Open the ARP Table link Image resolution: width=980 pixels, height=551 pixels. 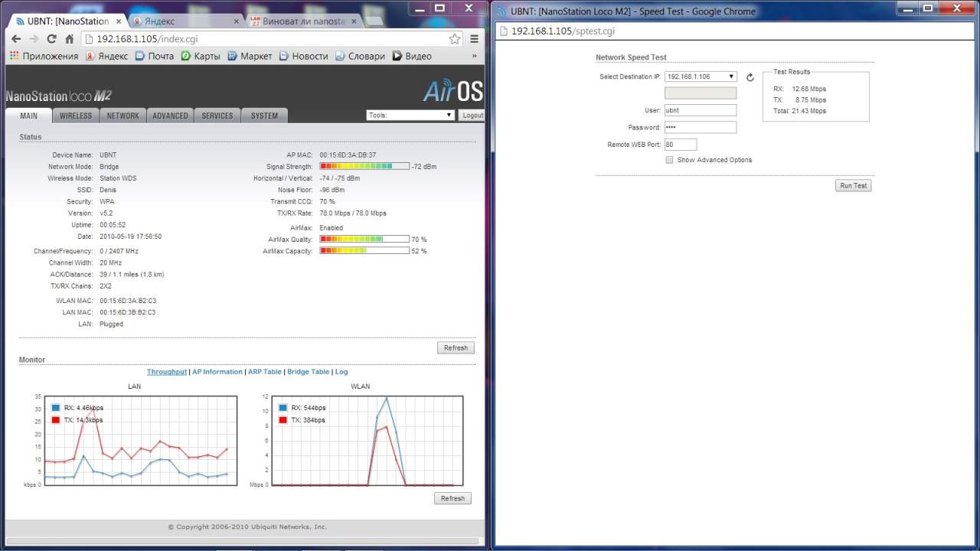tap(265, 372)
